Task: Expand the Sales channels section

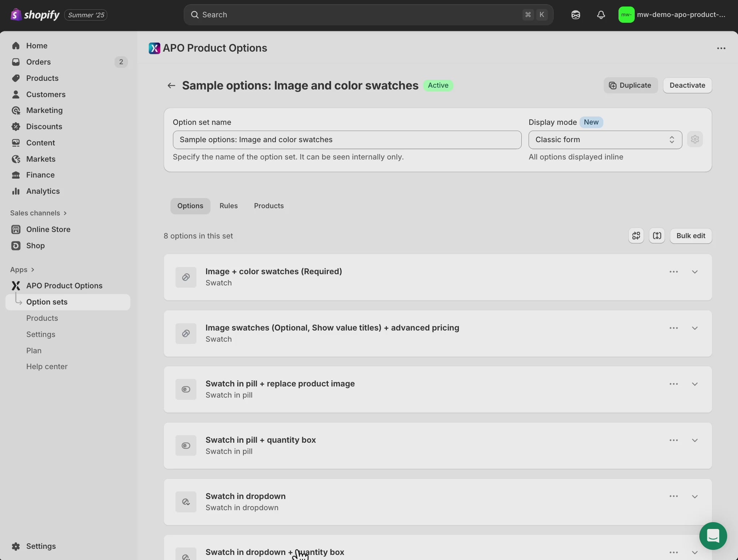Action: (x=38, y=213)
